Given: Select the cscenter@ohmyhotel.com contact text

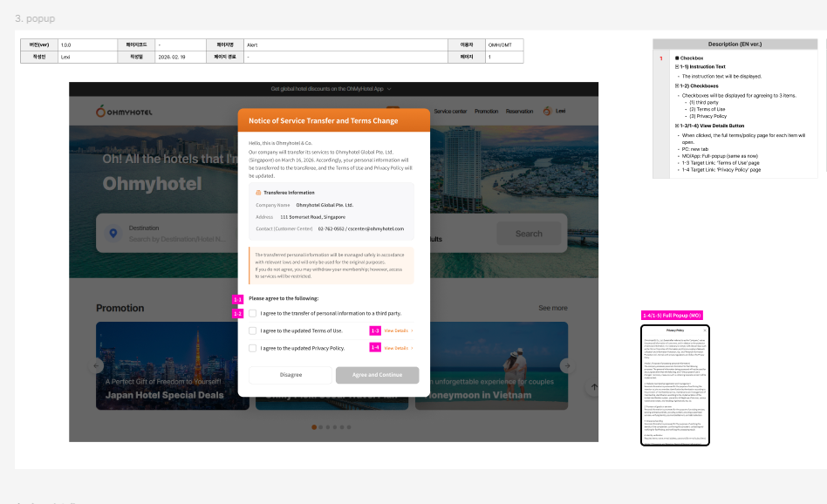Looking at the screenshot, I should pos(376,228).
